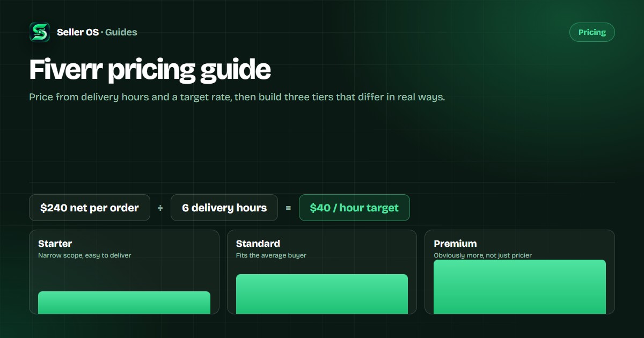Viewport: 644px width, 338px height.
Task: Click the division symbol between chips
Action: tap(160, 208)
